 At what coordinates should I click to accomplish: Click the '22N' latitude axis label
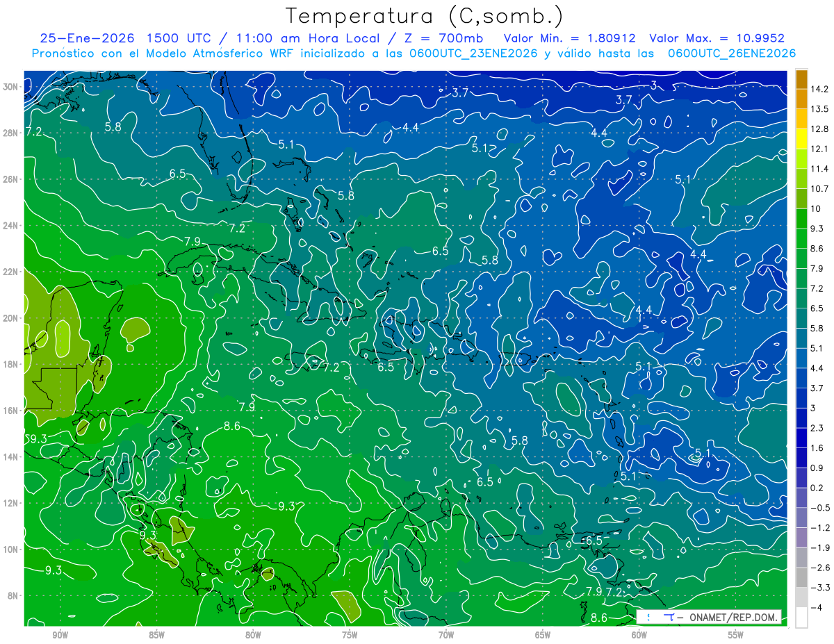click(x=12, y=272)
